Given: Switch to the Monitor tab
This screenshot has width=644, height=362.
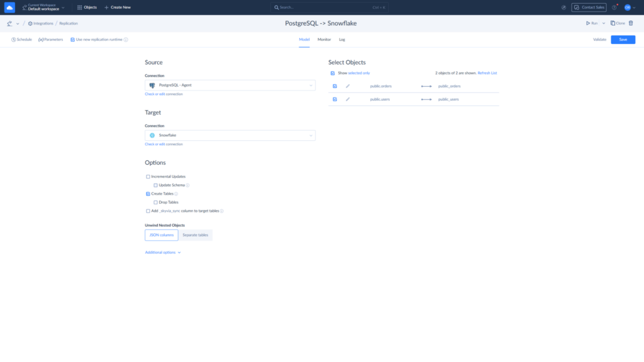Looking at the screenshot, I should (324, 40).
